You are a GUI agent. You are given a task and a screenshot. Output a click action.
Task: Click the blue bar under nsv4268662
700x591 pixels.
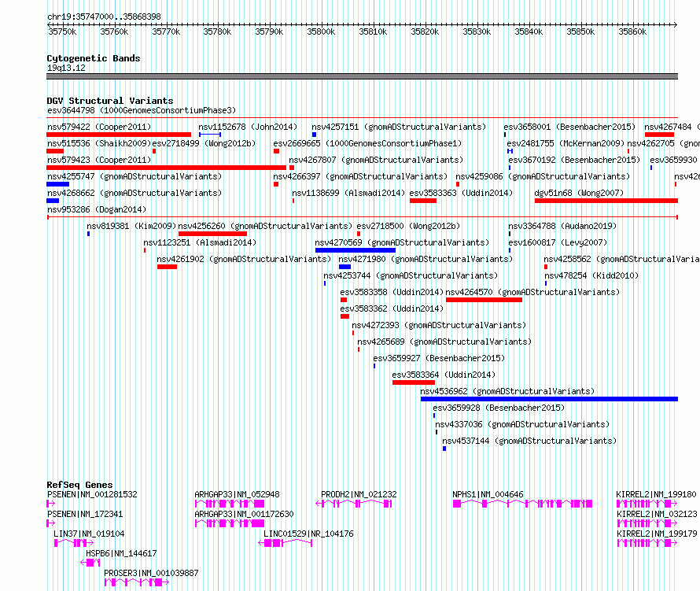point(53,201)
